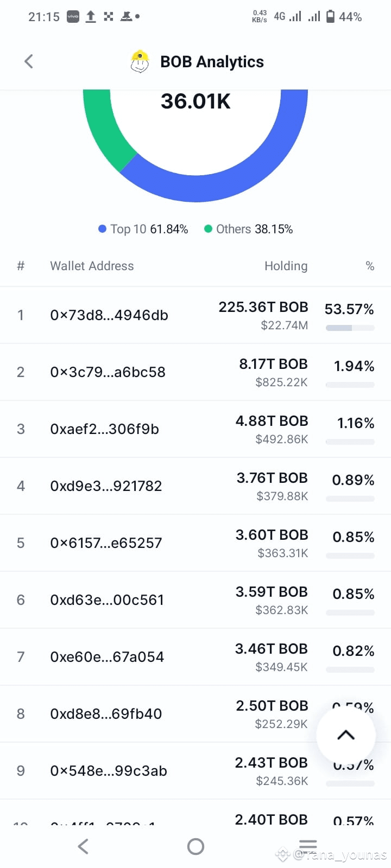This screenshot has height=868, width=391.
Task: Tap the upload icon in the status bar
Action: [x=90, y=16]
